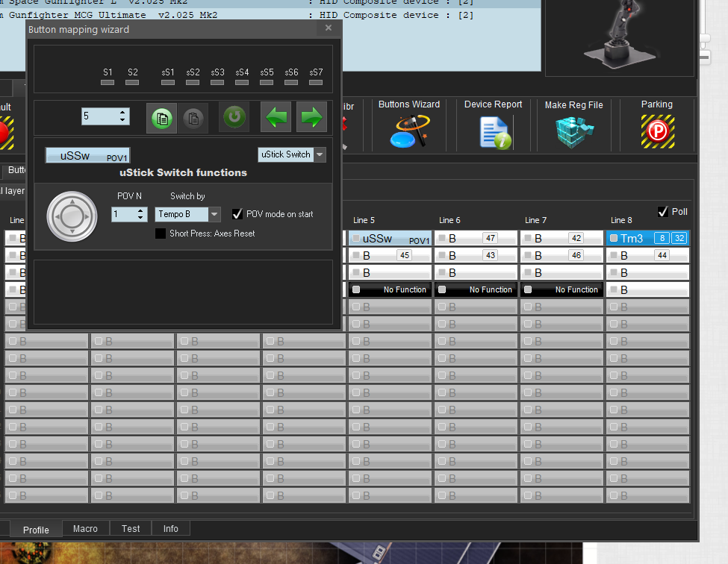The image size is (728, 564).
Task: Click the No Function cell under Line 6
Action: (476, 290)
